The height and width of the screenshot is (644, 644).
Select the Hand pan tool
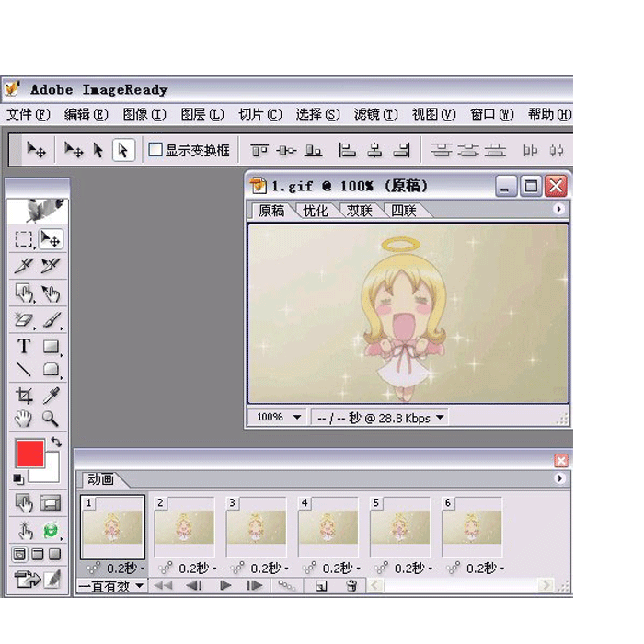24,420
